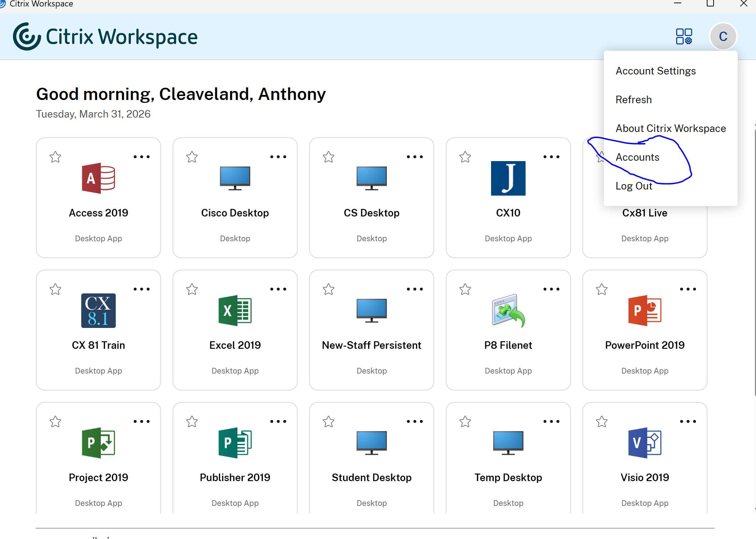Open the workspace layout settings grid icon
This screenshot has width=756, height=539.
click(x=684, y=36)
